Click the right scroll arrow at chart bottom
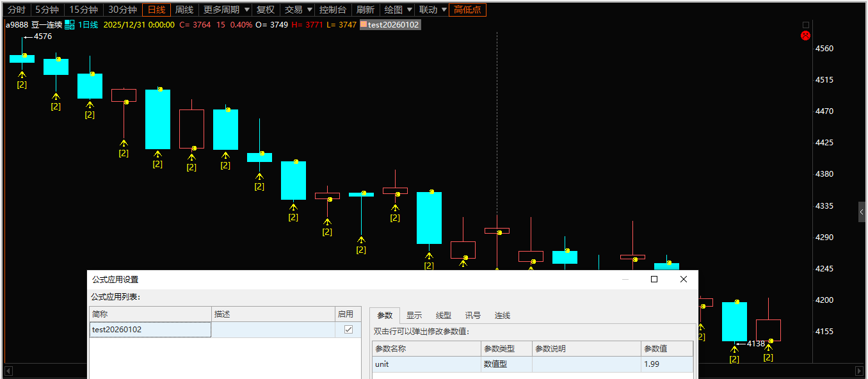Image resolution: width=868 pixels, height=379 pixels. (859, 371)
